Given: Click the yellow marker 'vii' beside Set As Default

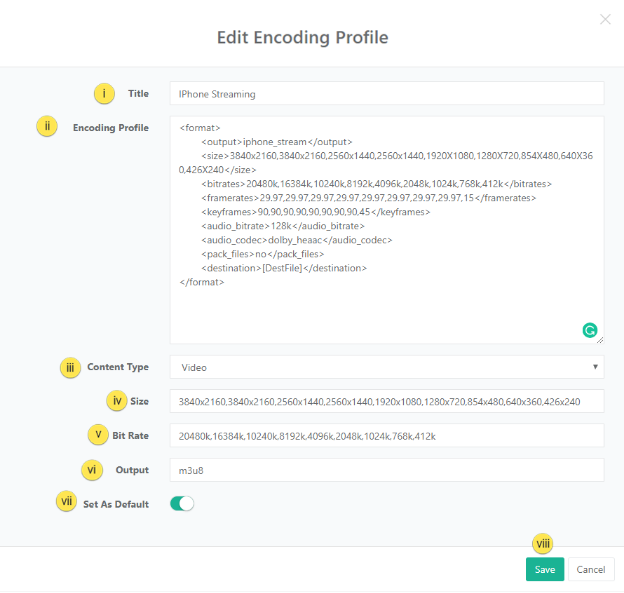Looking at the screenshot, I should (x=66, y=503).
